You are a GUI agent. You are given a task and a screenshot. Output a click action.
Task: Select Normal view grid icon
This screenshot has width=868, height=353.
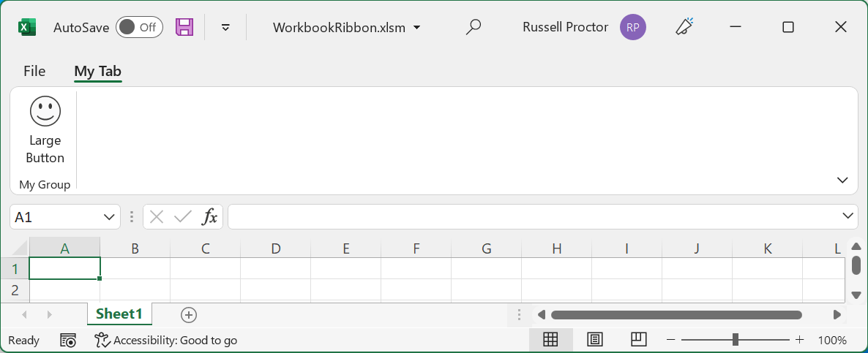(x=550, y=340)
